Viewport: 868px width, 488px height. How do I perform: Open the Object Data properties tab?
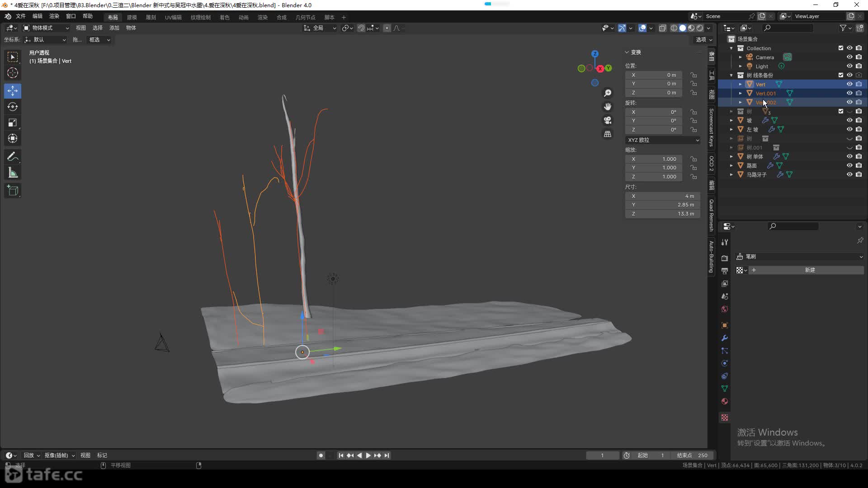(x=725, y=389)
